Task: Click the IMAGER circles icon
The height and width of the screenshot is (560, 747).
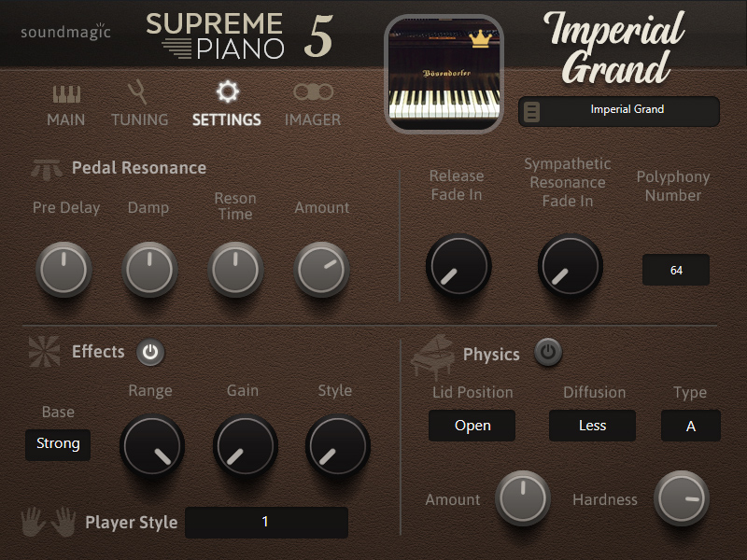Action: tap(313, 91)
